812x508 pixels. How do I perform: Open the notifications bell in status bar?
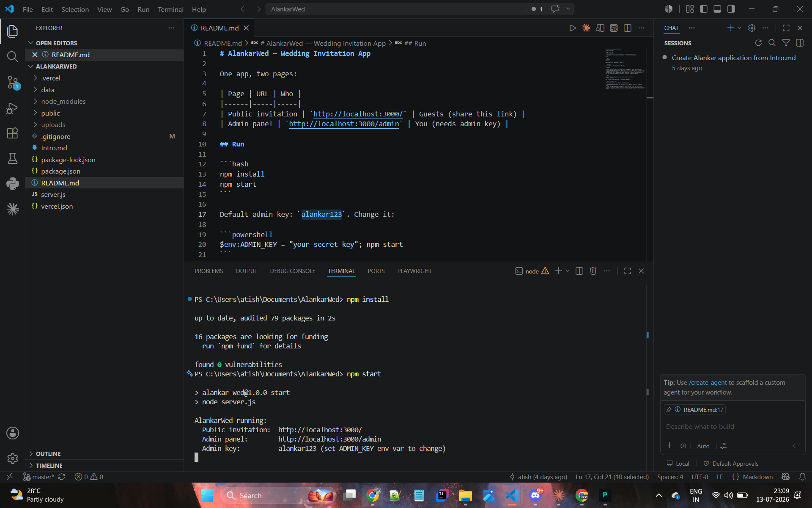(802, 477)
